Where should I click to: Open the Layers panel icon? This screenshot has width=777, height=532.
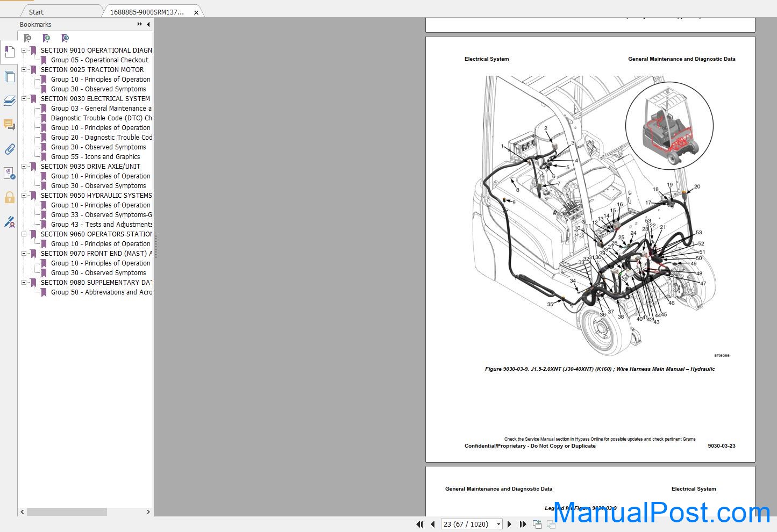[x=9, y=100]
